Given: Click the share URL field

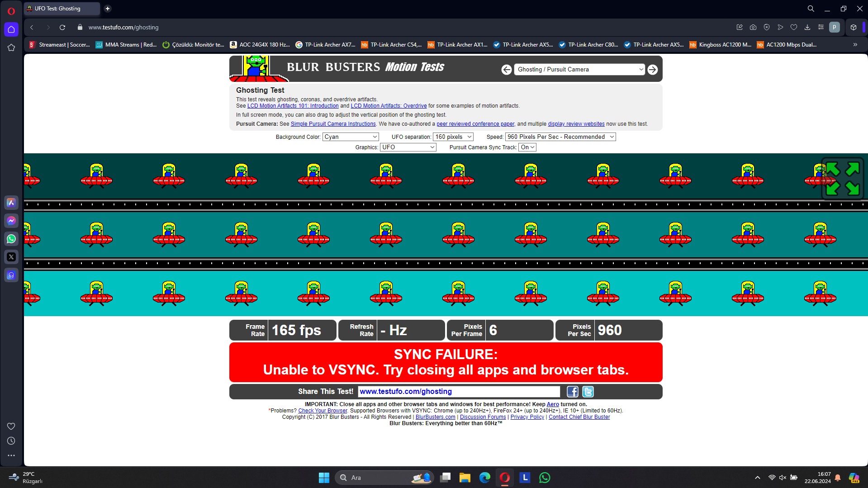Looking at the screenshot, I should click(x=459, y=392).
